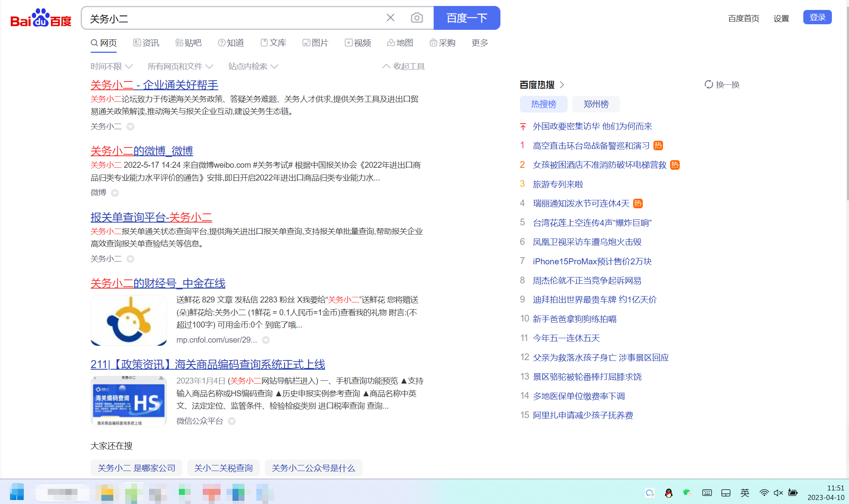849x504 pixels.
Task: Open the 更多 tab menu
Action: pyautogui.click(x=480, y=43)
